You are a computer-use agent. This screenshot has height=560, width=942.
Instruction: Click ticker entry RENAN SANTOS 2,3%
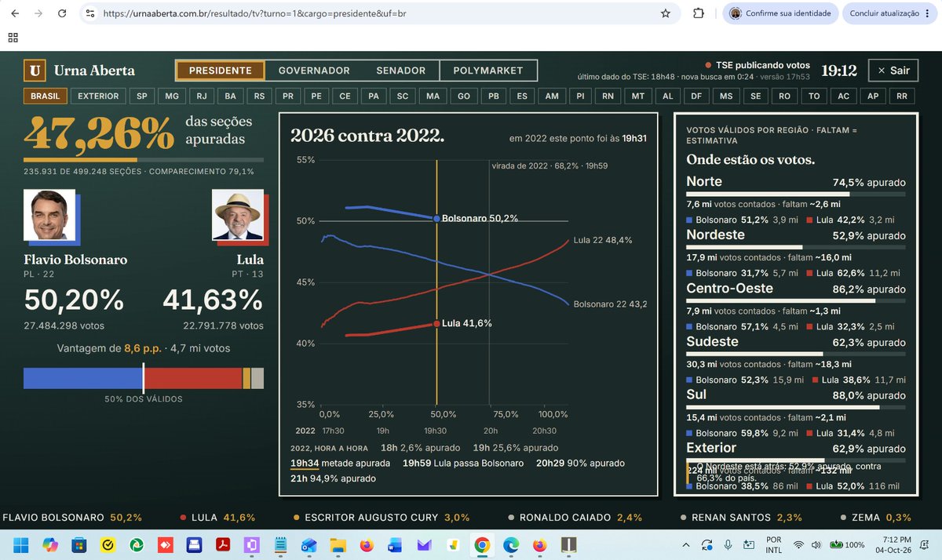(739, 518)
